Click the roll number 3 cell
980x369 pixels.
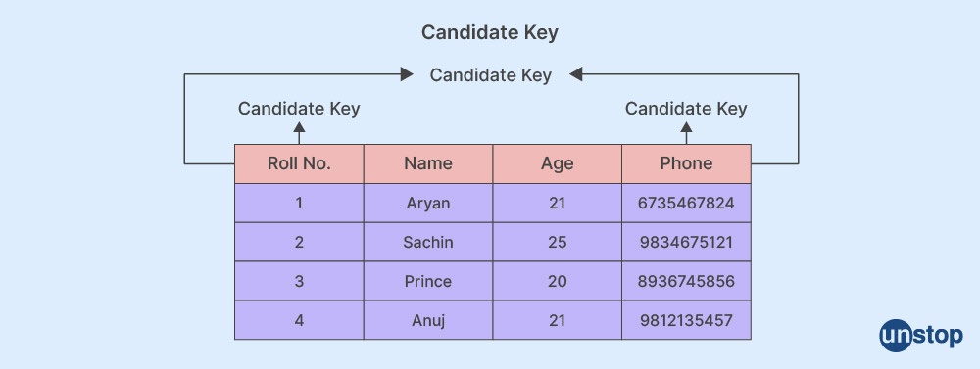pos(299,281)
